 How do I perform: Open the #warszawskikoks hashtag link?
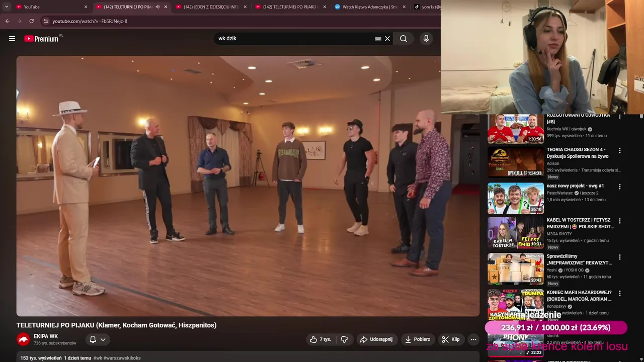point(122,358)
